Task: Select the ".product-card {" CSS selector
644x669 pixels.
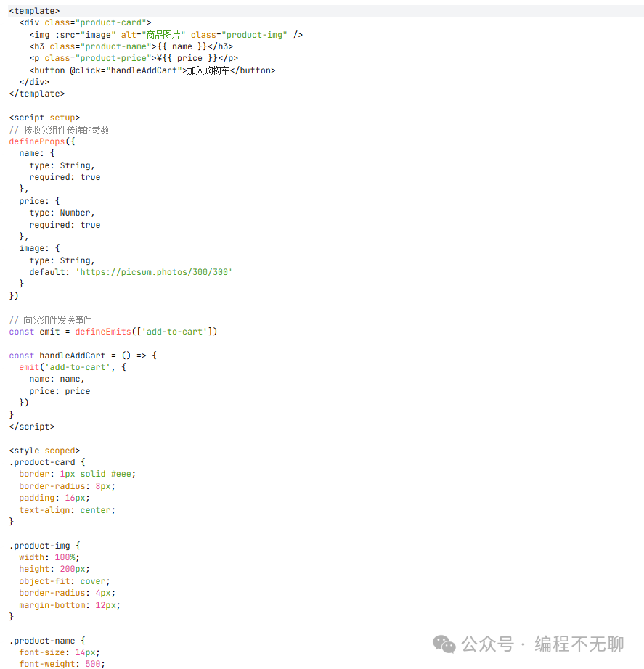Action: (47, 462)
